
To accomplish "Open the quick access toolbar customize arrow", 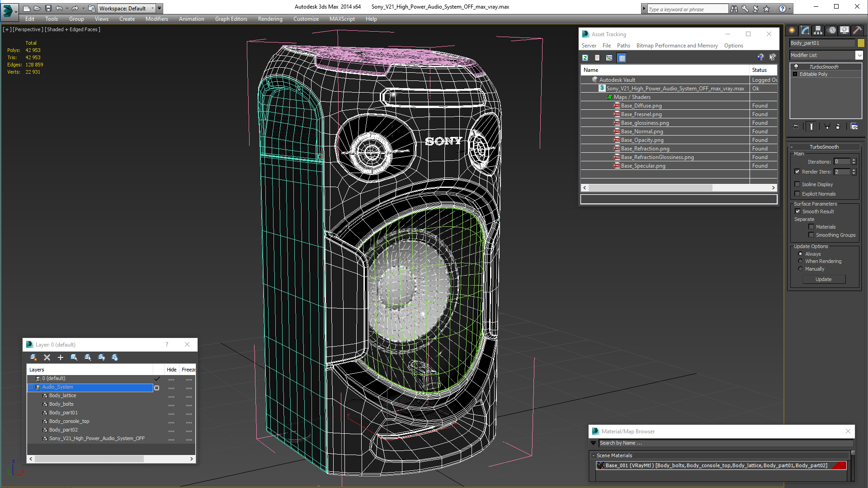I will coord(159,8).
